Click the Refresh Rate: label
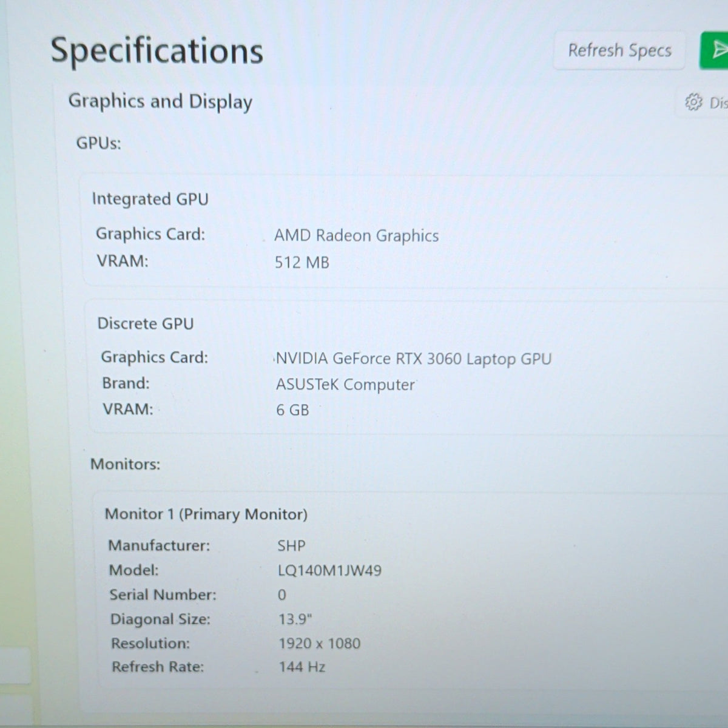Screen dimensions: 728x728 pos(158,667)
